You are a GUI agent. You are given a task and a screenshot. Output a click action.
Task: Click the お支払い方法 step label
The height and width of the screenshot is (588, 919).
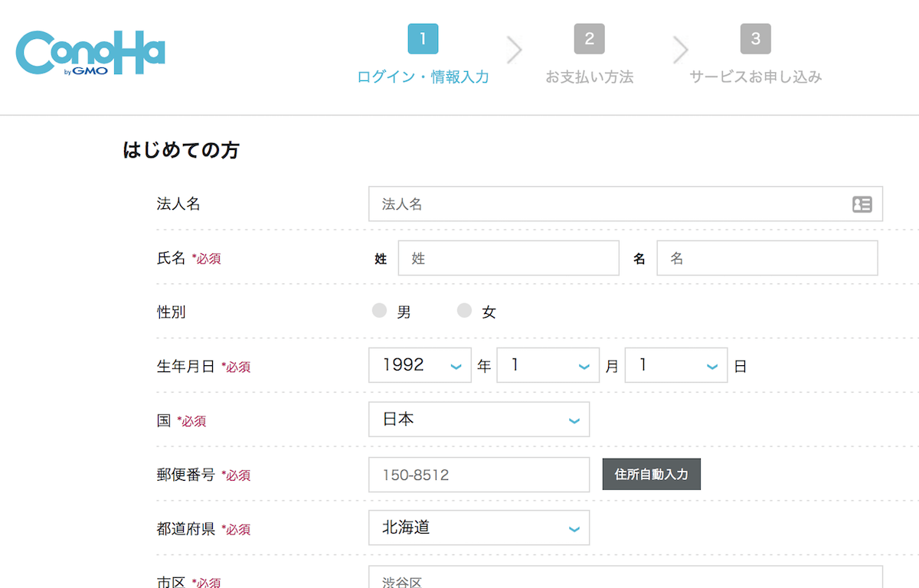click(589, 77)
